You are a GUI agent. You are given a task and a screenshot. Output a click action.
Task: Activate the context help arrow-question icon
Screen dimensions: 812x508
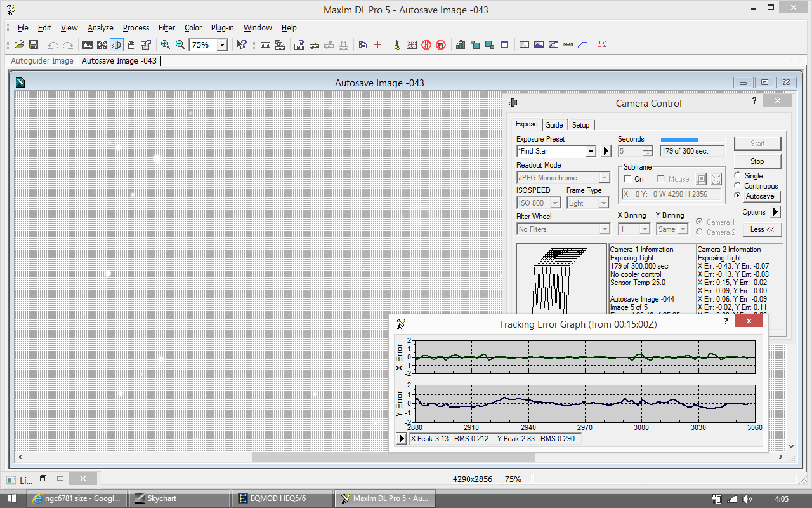(241, 44)
